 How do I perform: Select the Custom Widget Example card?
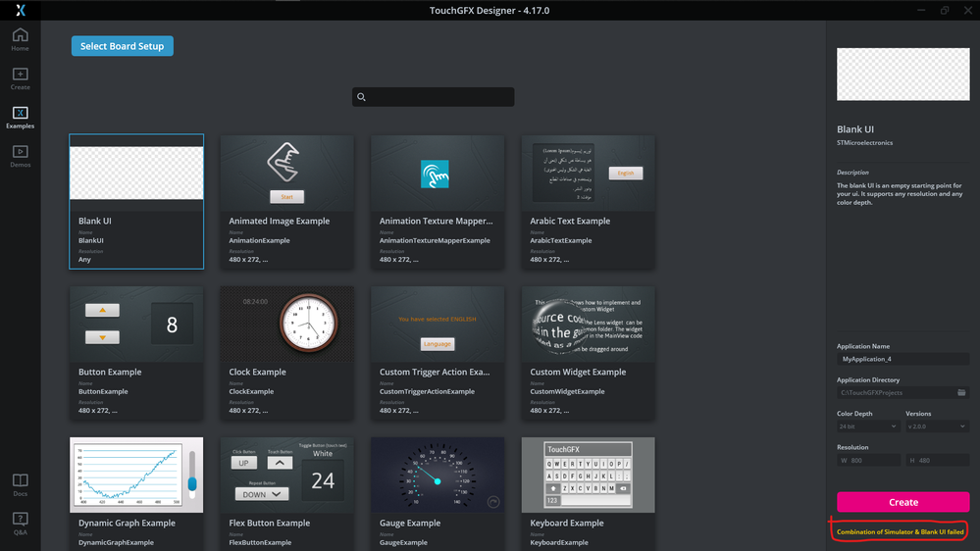(589, 353)
